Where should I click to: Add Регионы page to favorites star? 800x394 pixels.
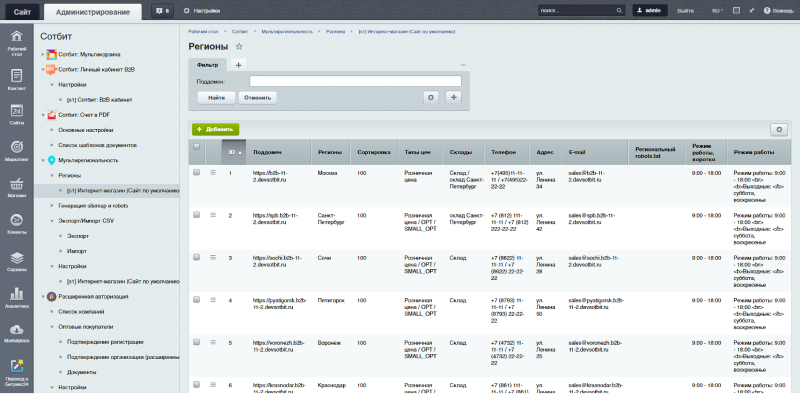pyautogui.click(x=239, y=47)
